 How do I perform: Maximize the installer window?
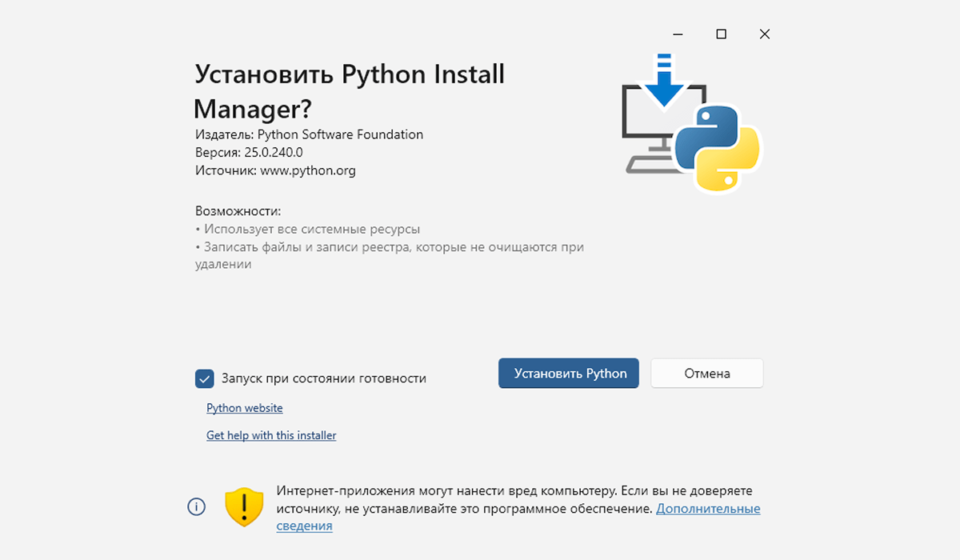click(721, 34)
